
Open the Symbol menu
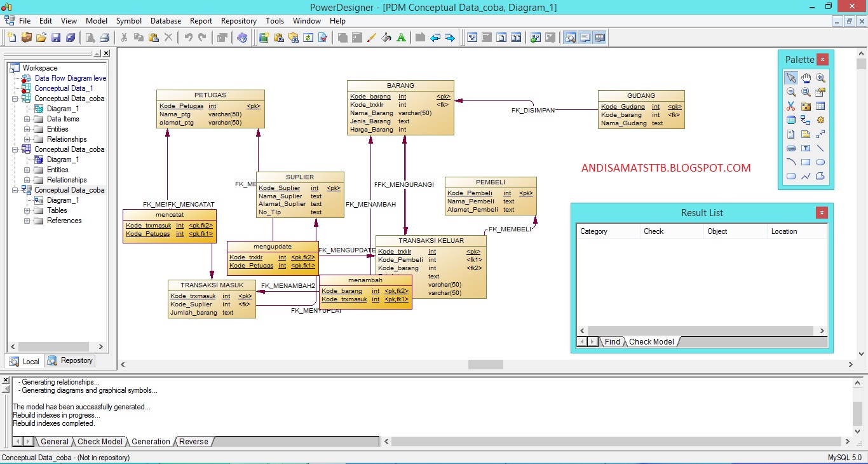coord(129,21)
